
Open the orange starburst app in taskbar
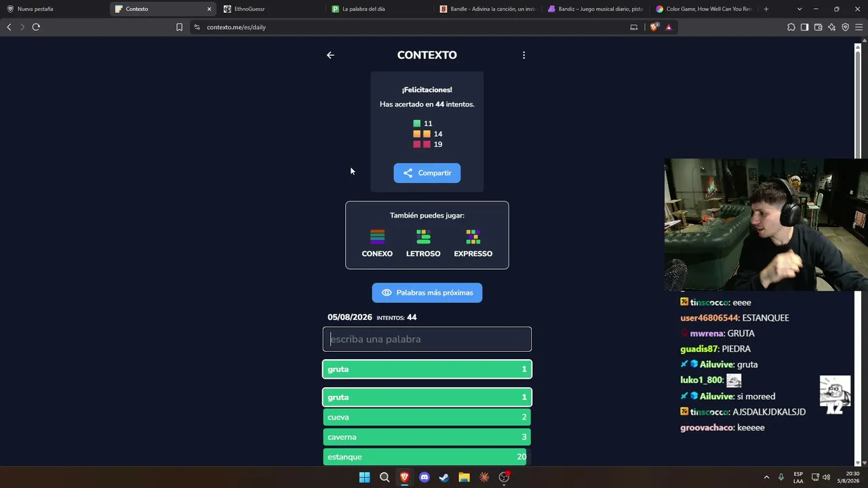(484, 477)
